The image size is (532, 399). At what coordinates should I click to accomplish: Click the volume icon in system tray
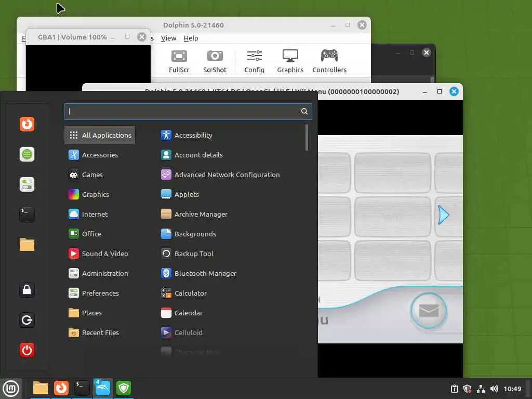[494, 389]
